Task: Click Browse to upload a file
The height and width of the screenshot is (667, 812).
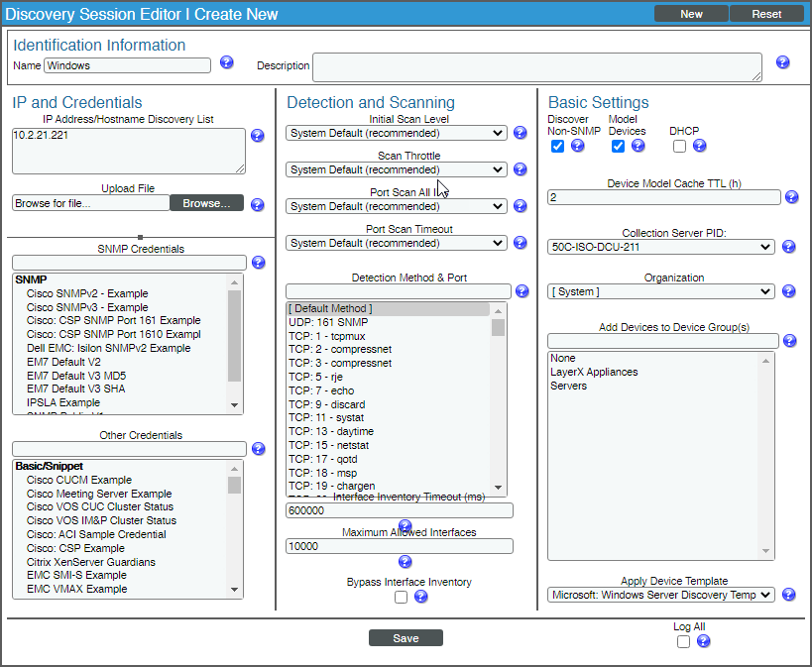Action: 206,202
